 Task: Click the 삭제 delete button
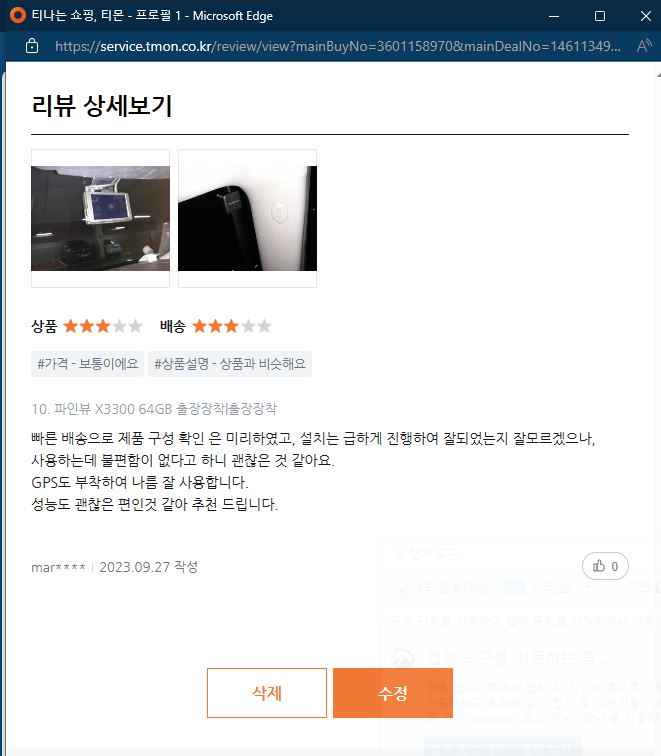[267, 693]
